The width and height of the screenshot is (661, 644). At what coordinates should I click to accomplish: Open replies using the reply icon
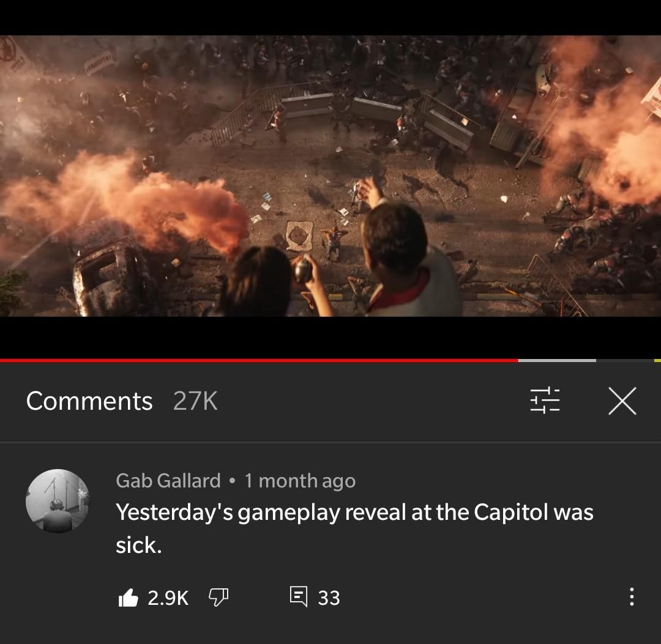tap(299, 597)
